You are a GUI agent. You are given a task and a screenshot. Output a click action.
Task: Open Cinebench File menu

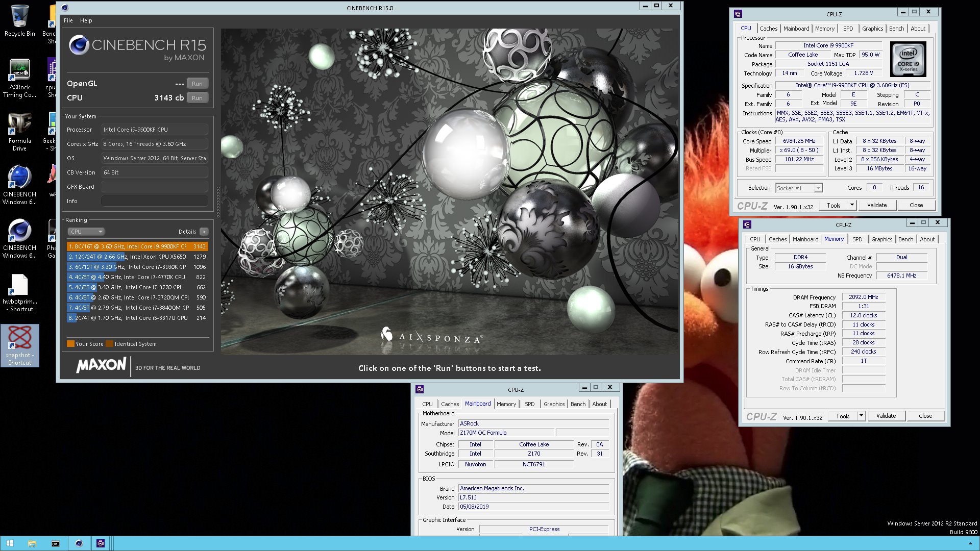68,20
